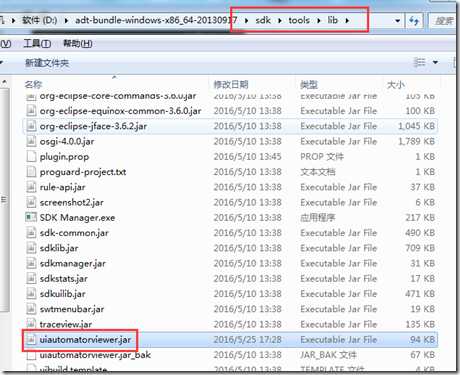Click the jar icon of org-eclipse-equinox-common-3.6.0.jar
This screenshot has height=375, width=460.
31,110
